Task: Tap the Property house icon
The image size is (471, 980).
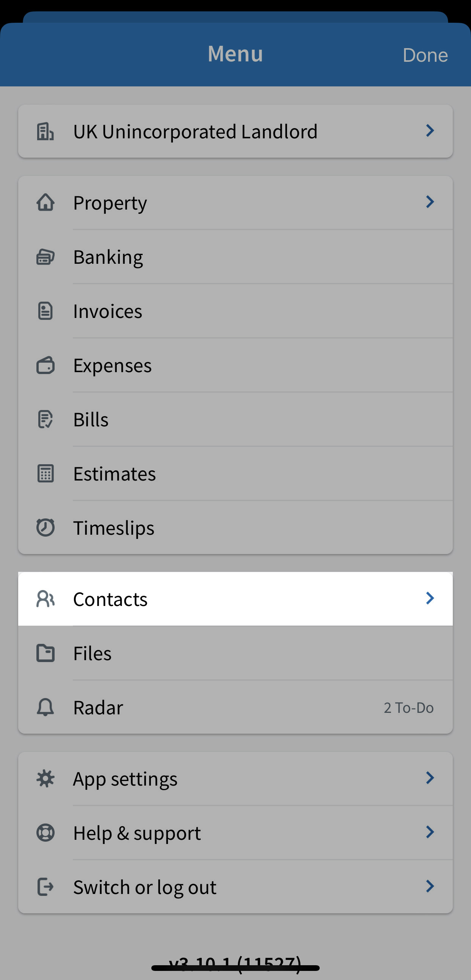Action: pos(45,202)
